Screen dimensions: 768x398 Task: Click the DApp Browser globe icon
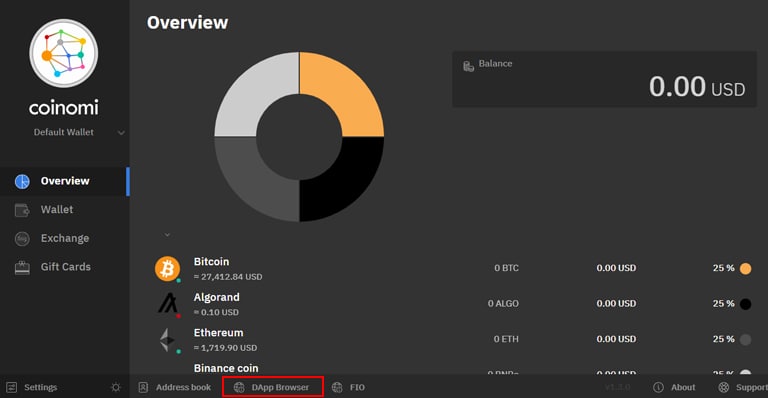click(x=239, y=387)
